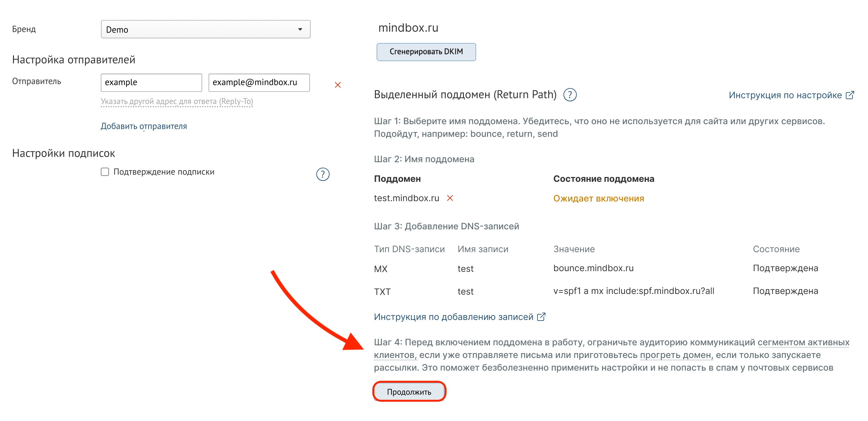Screen dimensions: 868x421
Task: Delete the test.mindbox.ru subdomain
Action: tap(450, 198)
